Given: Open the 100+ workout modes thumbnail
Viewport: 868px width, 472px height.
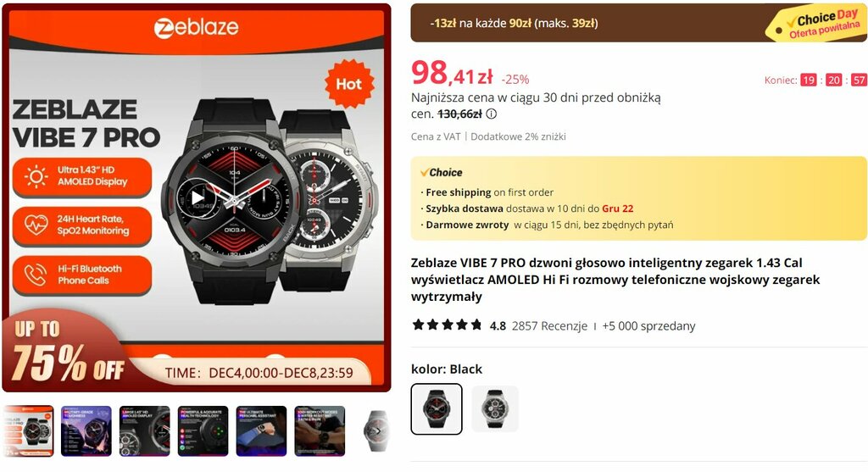Looking at the screenshot, I should pos(320,431).
